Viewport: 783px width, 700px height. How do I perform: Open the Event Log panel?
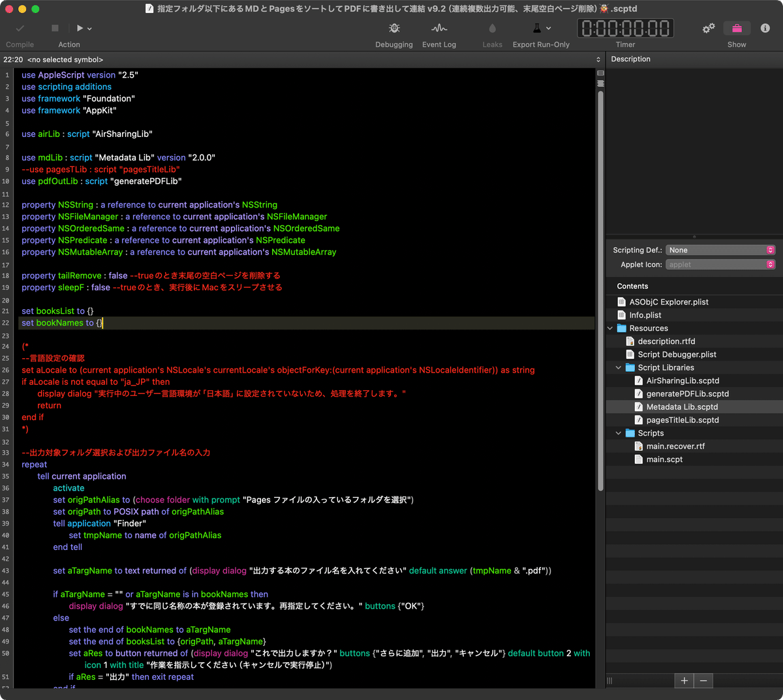click(x=438, y=28)
